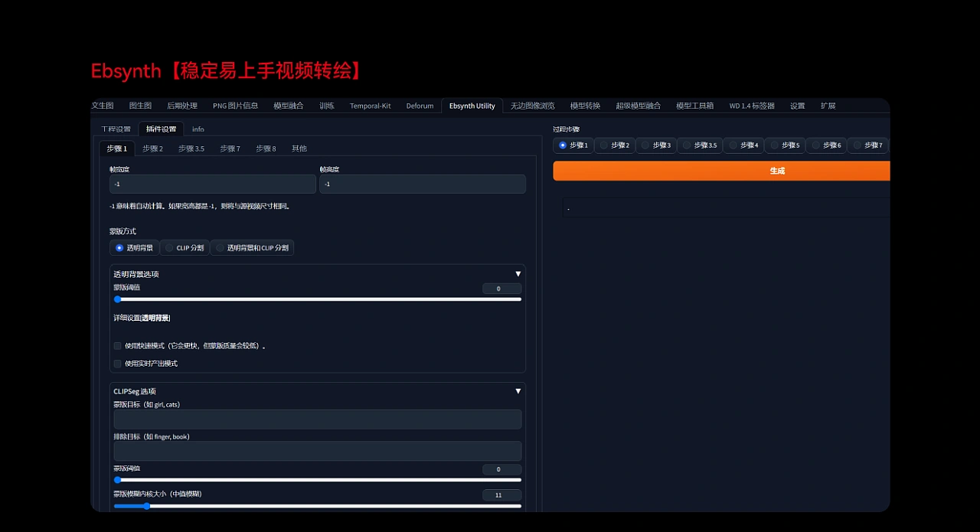
Task: Click the '-1 意味着自动计算' hint text
Action: pos(200,206)
